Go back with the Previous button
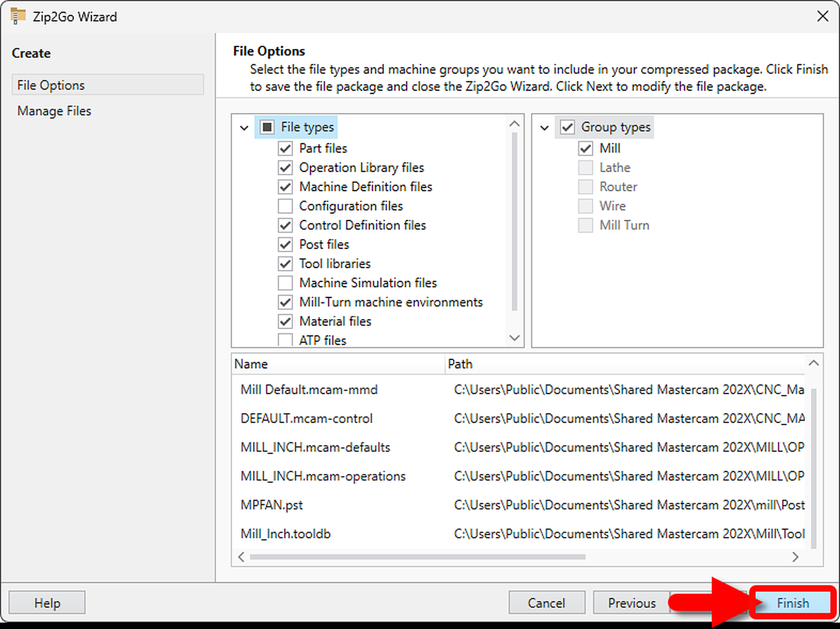Viewport: 840px width, 629px height. [632, 603]
